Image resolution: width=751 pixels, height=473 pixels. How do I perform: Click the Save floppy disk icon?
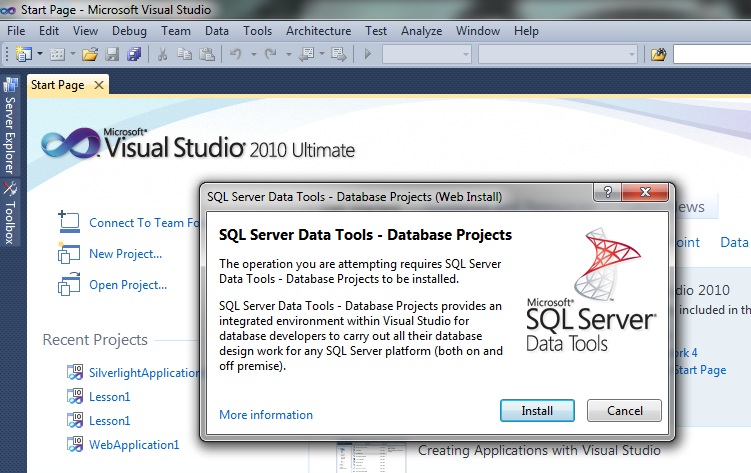tap(112, 54)
